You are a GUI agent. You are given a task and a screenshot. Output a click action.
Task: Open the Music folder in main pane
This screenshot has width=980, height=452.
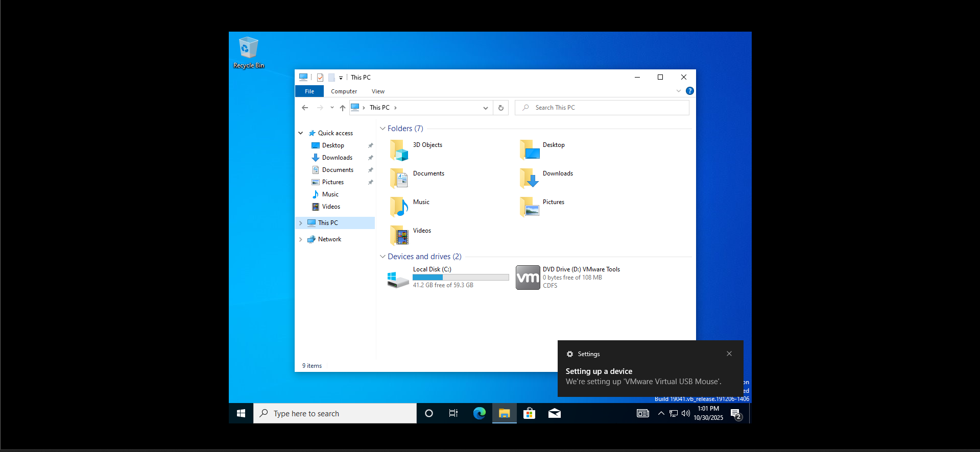[x=400, y=207]
